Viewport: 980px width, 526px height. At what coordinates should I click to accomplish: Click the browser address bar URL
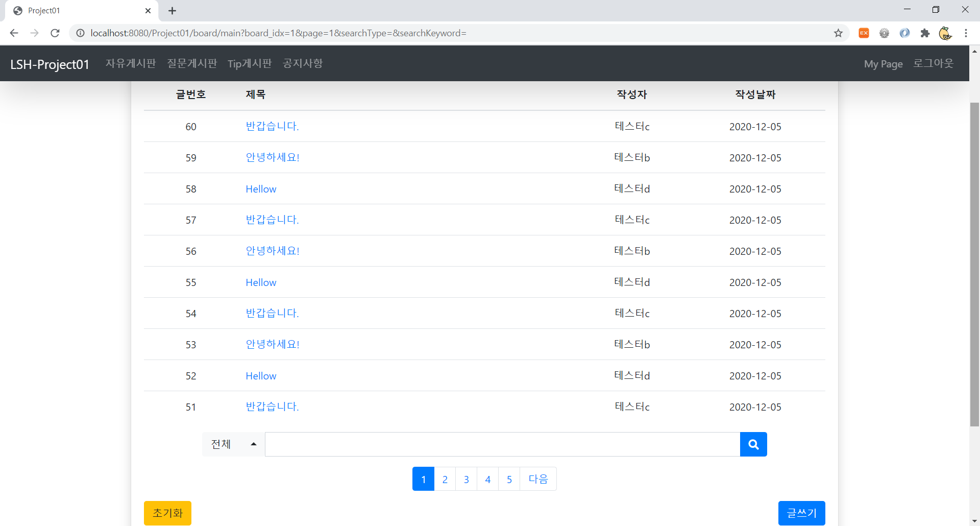pos(278,33)
